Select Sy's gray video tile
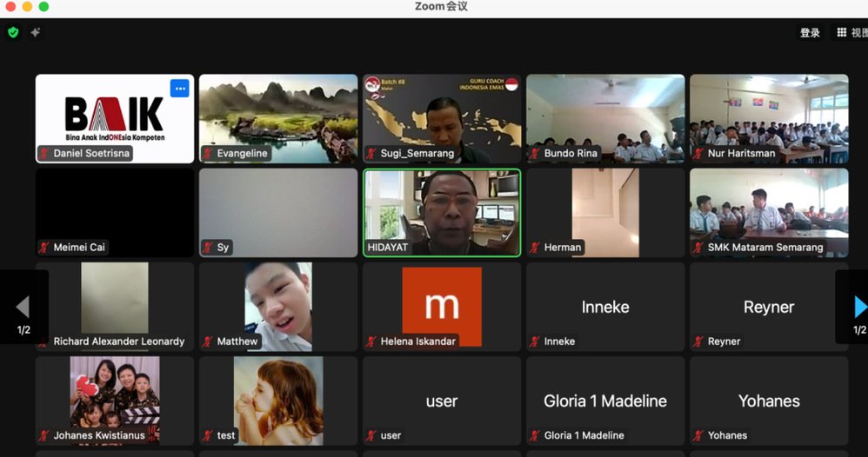This screenshot has width=868, height=457. point(278,213)
